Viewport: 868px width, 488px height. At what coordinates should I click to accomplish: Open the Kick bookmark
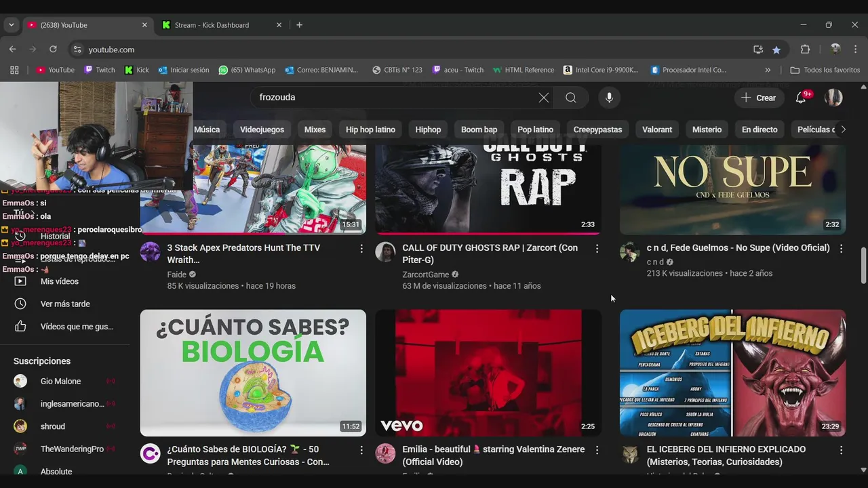[x=137, y=70]
